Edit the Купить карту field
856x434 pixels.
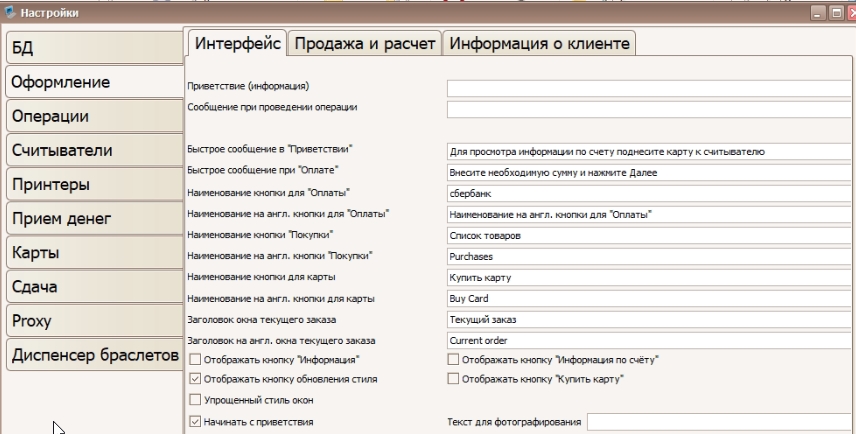650,277
